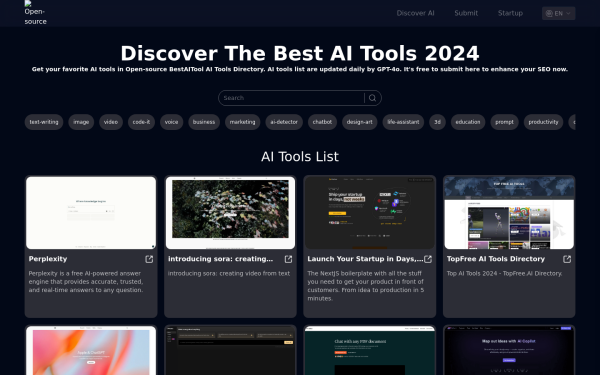This screenshot has width=600, height=375.
Task: Click the Perplexity description text
Action: (86, 282)
